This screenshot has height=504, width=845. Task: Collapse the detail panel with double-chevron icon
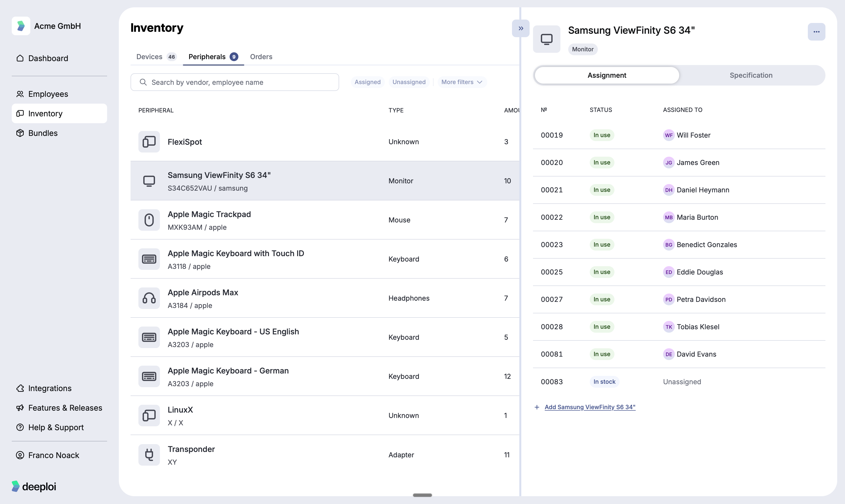click(x=520, y=29)
